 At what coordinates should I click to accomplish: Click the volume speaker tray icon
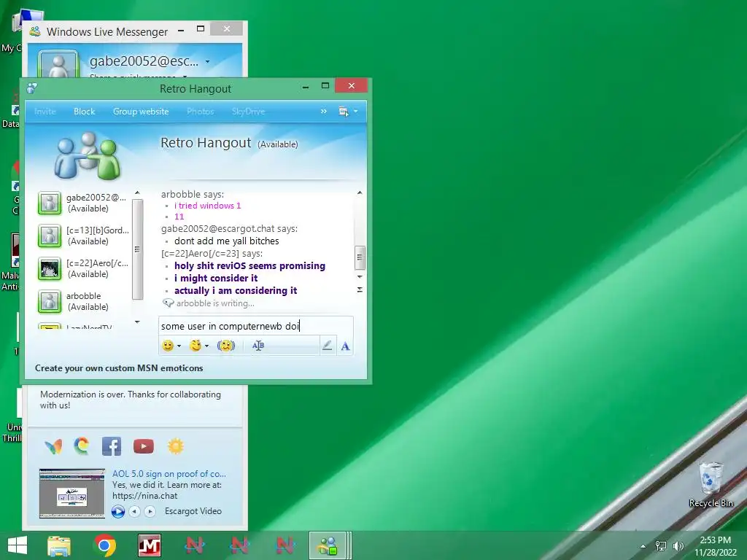point(678,546)
